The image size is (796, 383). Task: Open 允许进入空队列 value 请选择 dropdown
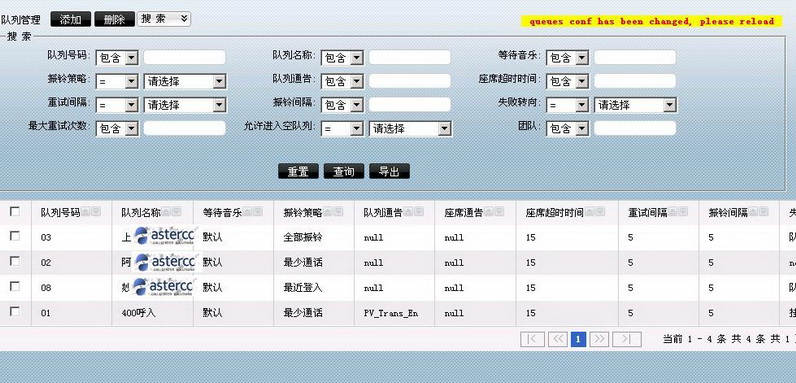(x=411, y=129)
